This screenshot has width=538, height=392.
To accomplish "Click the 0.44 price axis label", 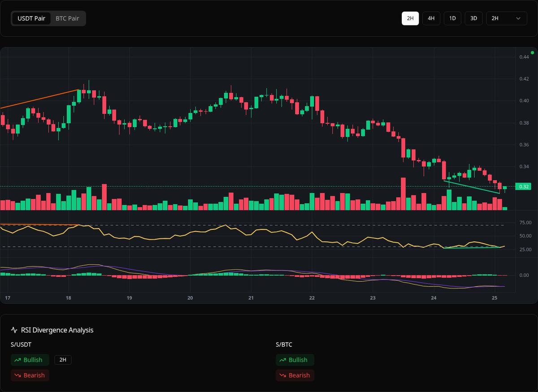I will tap(524, 57).
